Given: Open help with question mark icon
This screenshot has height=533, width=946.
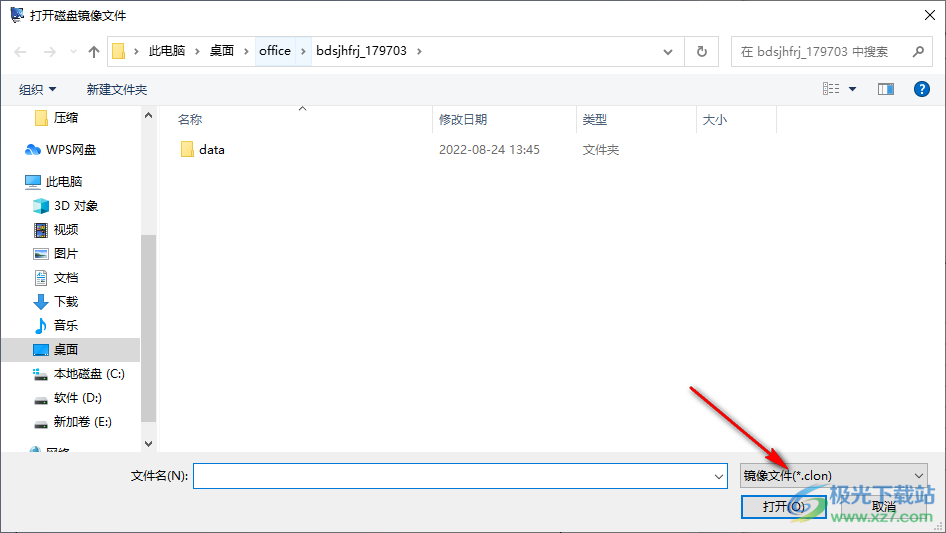Looking at the screenshot, I should [x=921, y=89].
